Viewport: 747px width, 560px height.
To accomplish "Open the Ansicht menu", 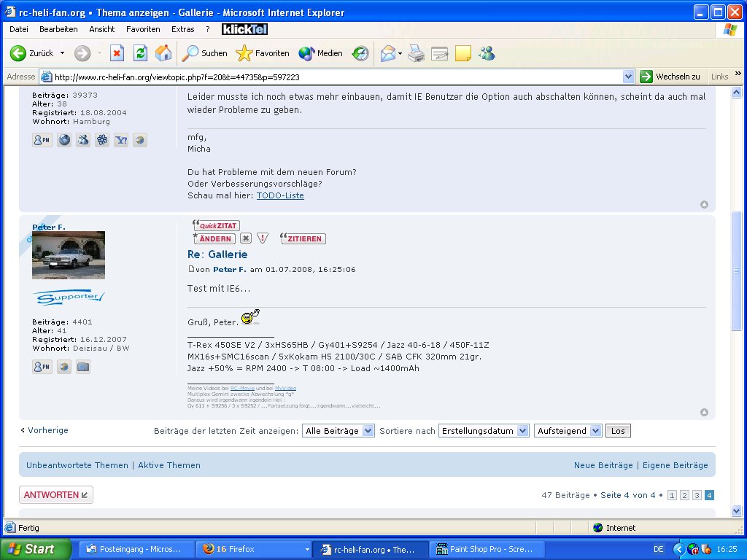I will click(x=102, y=29).
